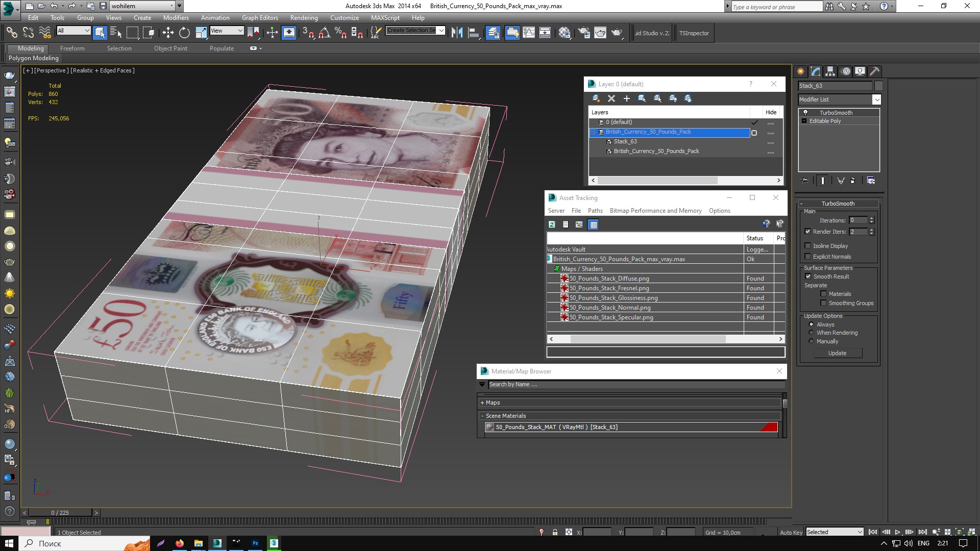Open the Rendered Frame Window icon

[600, 33]
